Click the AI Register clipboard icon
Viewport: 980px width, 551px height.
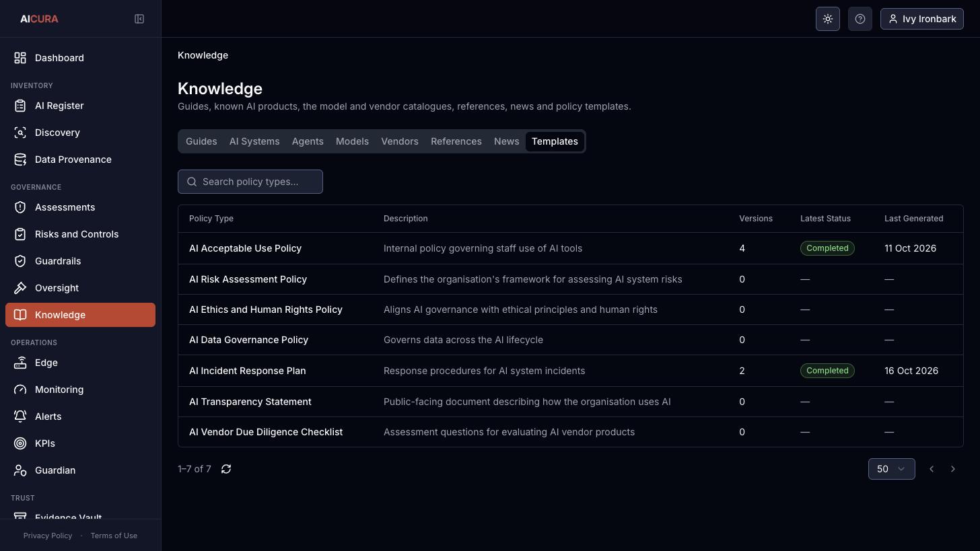pos(20,106)
